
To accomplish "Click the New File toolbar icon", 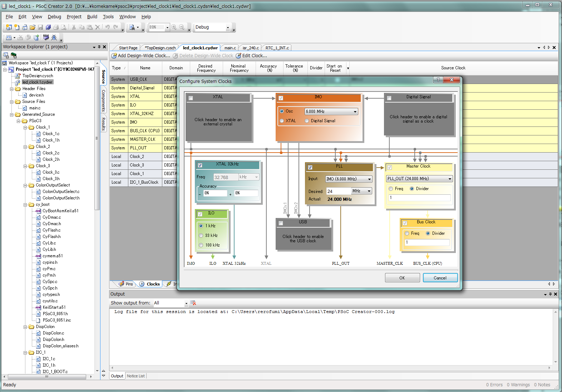I will 17,27.
